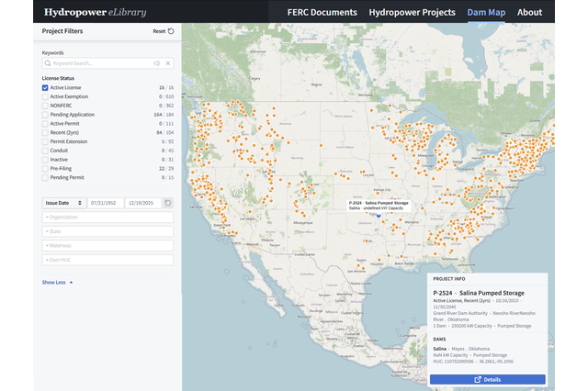Uncheck the Active License checkbox
The image size is (588, 391).
point(45,87)
